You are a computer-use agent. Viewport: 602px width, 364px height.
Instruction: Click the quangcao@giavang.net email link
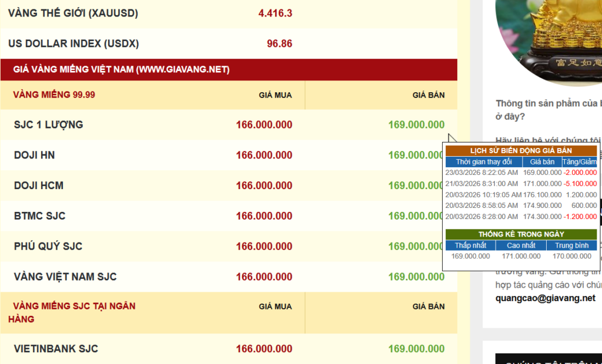tap(545, 298)
